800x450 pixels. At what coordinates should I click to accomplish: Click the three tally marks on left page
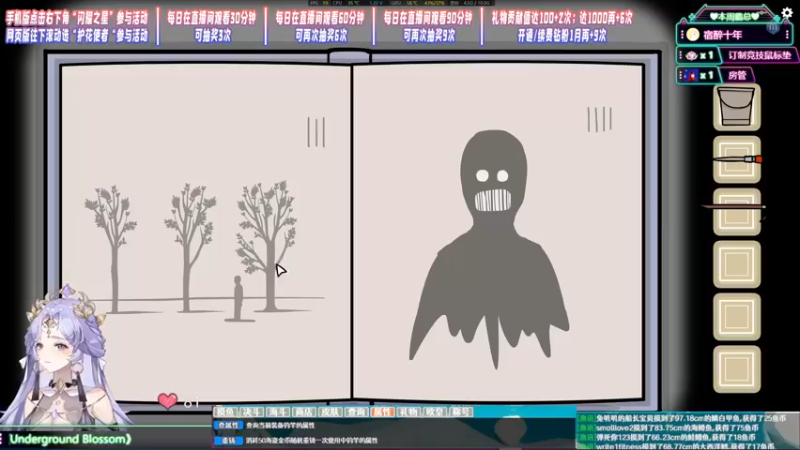coord(316,132)
